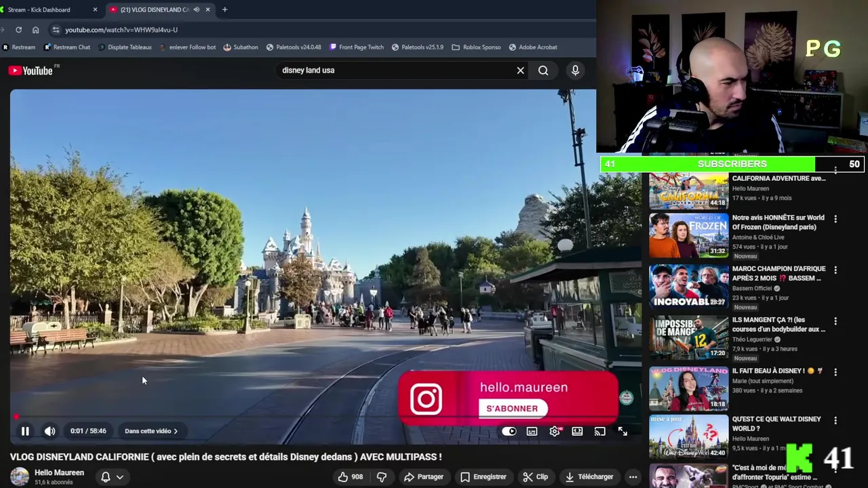868x488 pixels.
Task: Reload the page with the refresh icon
Action: coord(18,30)
